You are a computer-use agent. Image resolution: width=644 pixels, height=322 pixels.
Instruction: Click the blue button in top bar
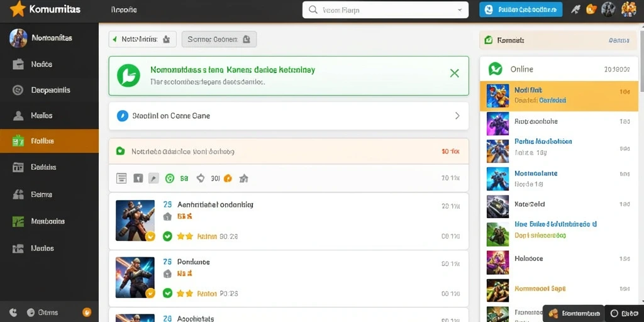click(520, 9)
